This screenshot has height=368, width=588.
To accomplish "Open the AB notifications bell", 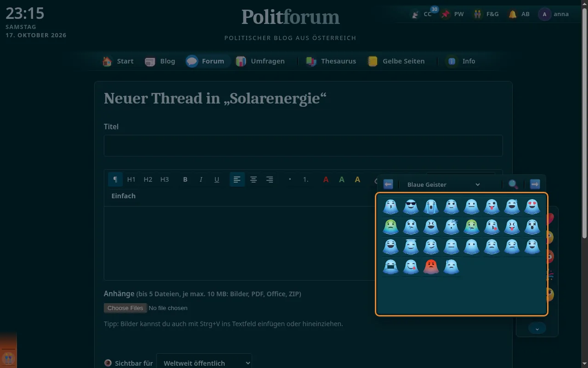I will (x=519, y=14).
